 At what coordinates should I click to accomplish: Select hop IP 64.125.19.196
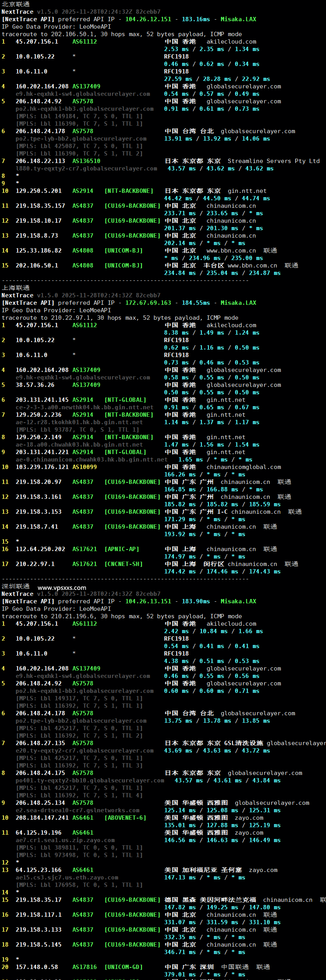38,833
